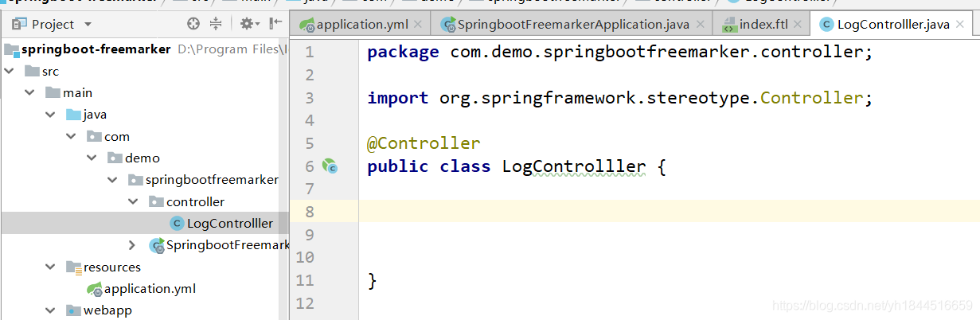This screenshot has height=320, width=980.
Task: Collapse the controller package
Action: coord(134,201)
